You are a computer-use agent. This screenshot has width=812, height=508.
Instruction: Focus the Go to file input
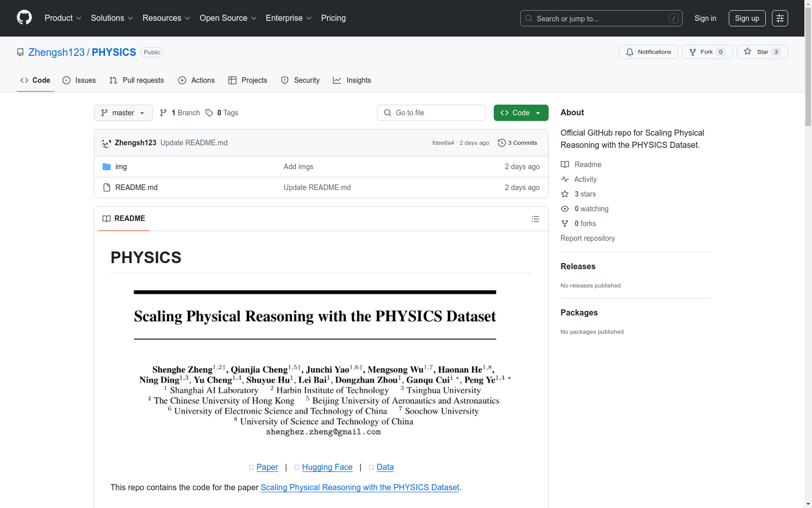tap(431, 113)
